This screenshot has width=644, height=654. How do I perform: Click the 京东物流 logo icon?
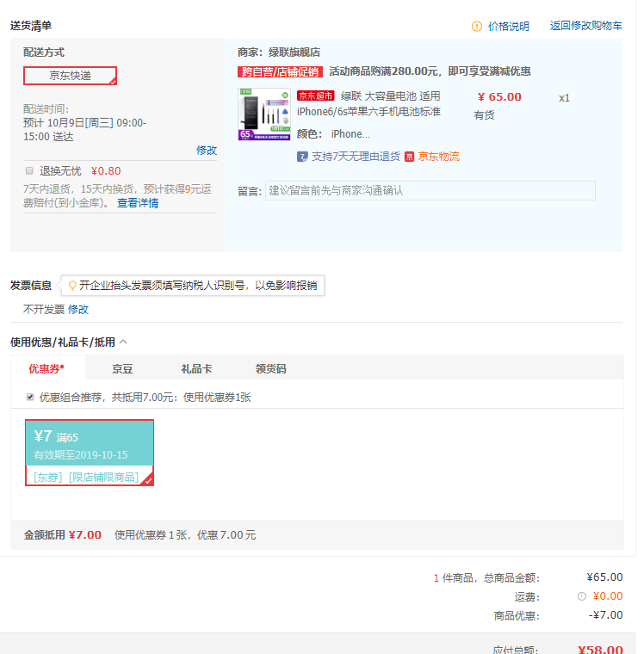click(410, 157)
